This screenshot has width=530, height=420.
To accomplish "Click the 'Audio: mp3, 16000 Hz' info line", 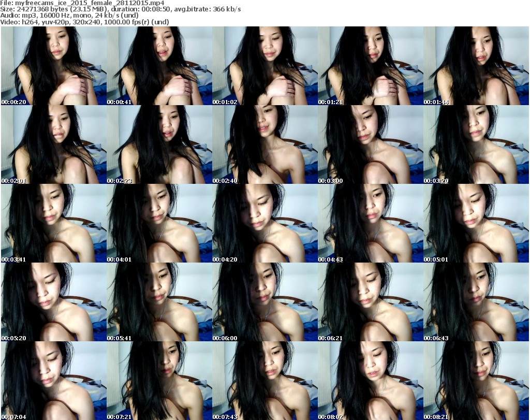I will tap(69, 16).
